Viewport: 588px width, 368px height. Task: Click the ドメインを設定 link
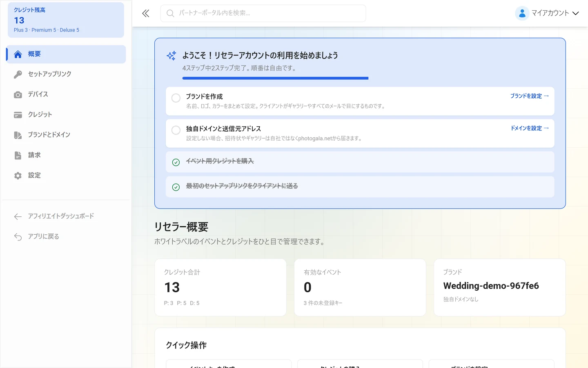tap(530, 128)
